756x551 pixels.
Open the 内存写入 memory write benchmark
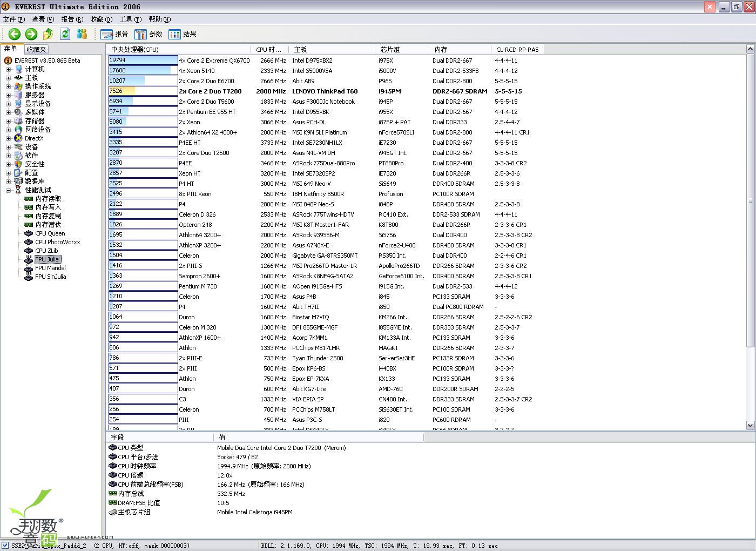(48, 207)
